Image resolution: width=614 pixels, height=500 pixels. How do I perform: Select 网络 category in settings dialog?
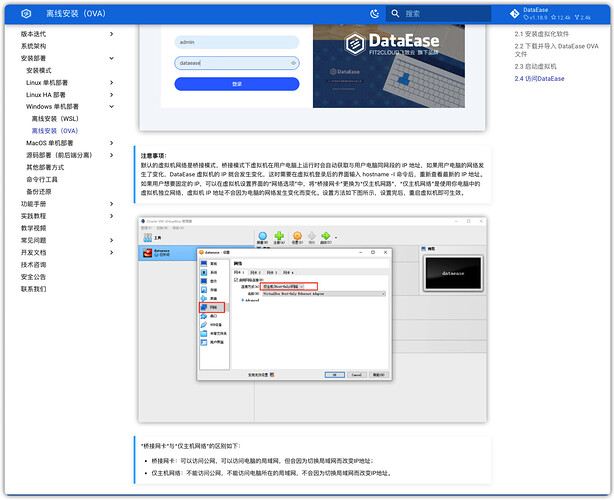click(x=212, y=307)
